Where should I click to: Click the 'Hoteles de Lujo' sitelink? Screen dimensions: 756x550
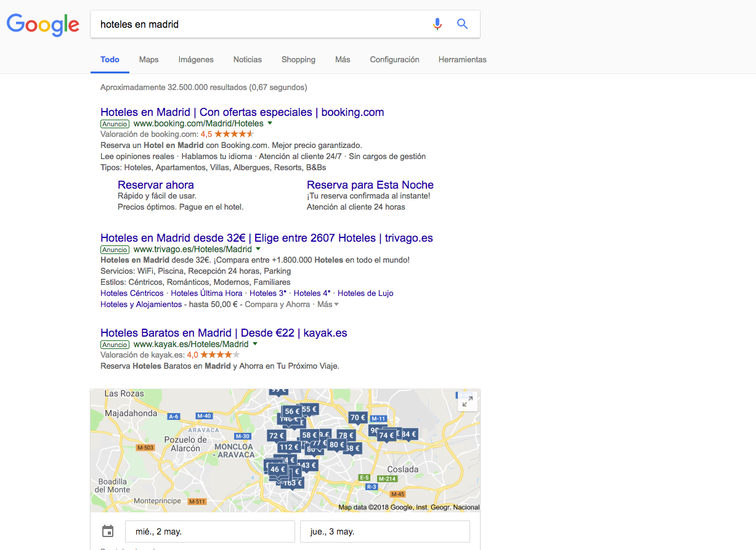(x=365, y=293)
